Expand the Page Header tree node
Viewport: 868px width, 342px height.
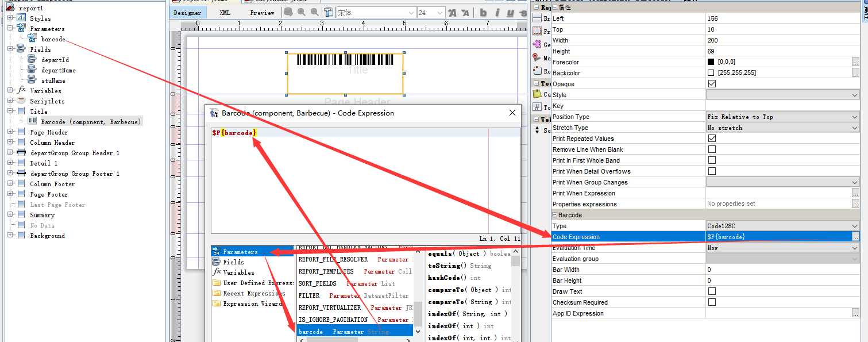coord(10,132)
